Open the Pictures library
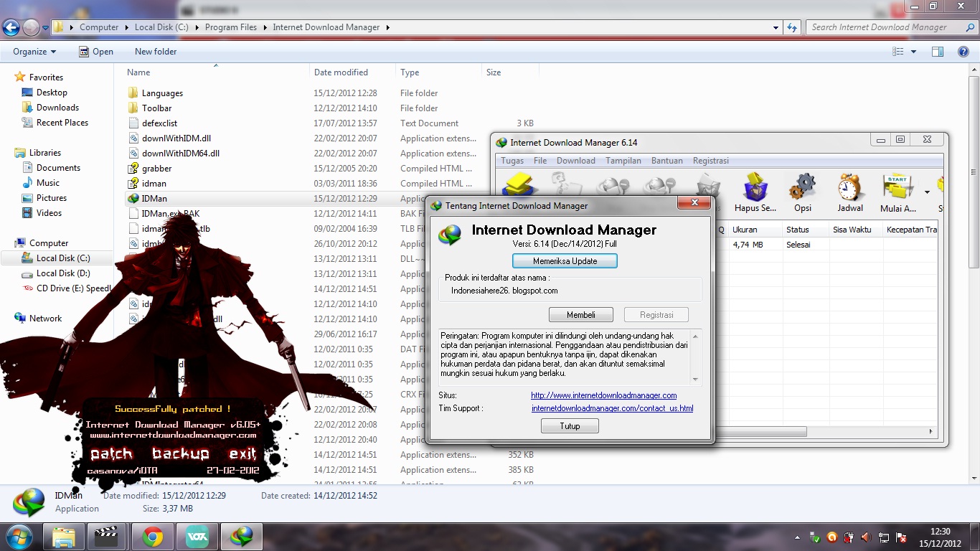Screen dimensions: 980x551 [x=52, y=198]
